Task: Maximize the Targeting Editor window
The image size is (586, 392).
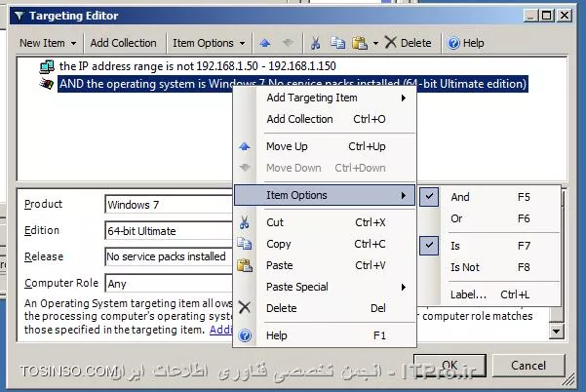Action: point(547,16)
